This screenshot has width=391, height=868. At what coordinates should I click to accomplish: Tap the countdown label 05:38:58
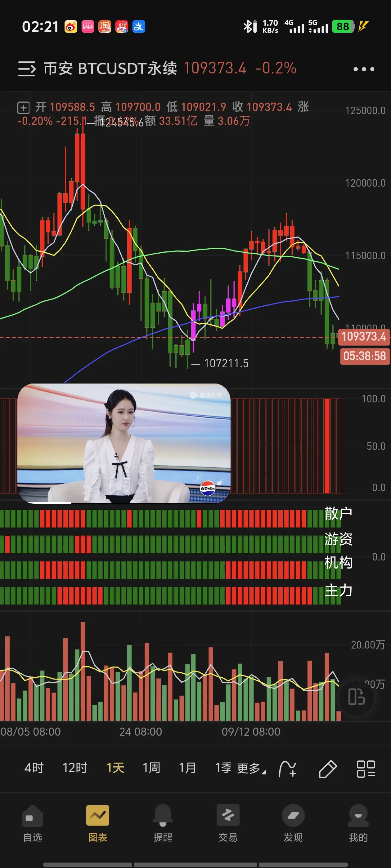(364, 356)
